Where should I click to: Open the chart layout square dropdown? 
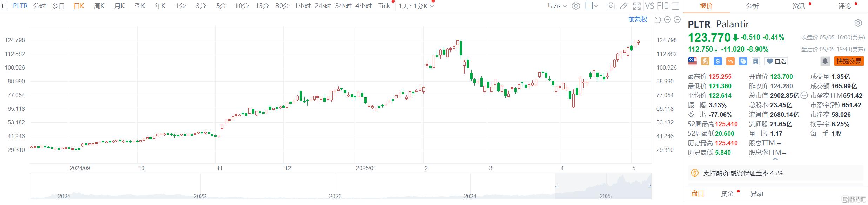592,6
